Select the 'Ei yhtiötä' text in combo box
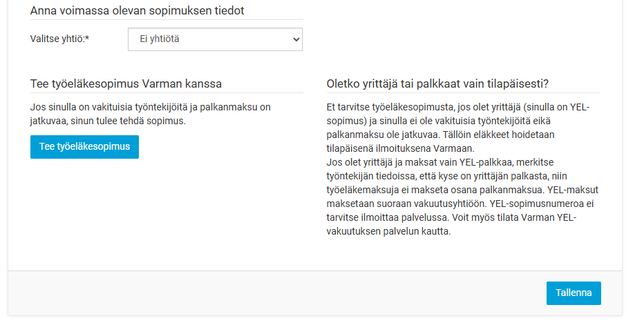The width and height of the screenshot is (644, 325). [x=160, y=39]
